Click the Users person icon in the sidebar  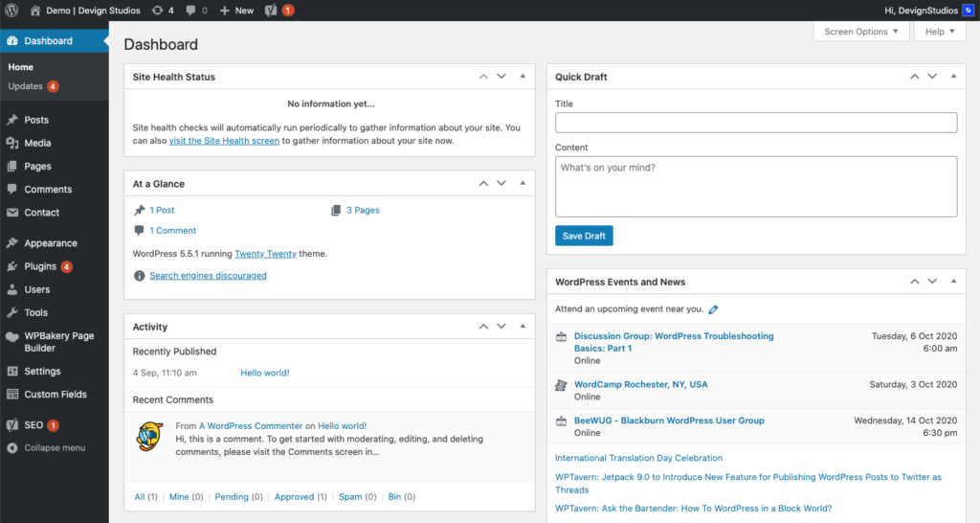(11, 289)
